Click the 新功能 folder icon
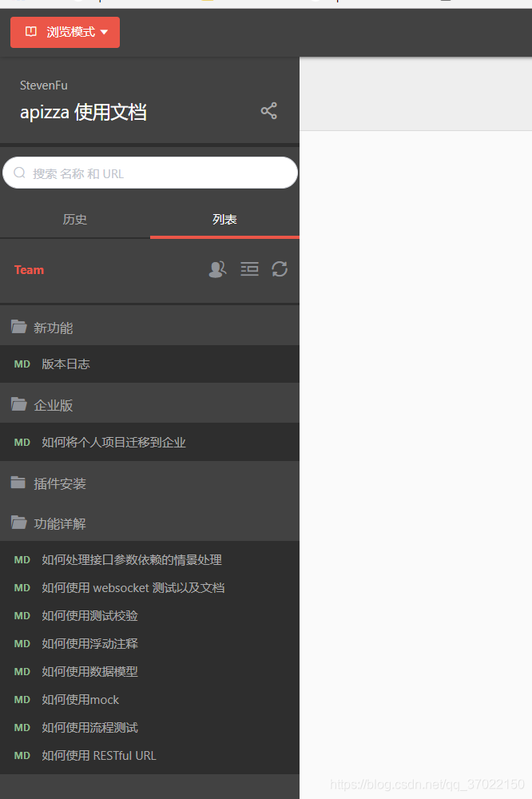532x799 pixels. point(19,326)
